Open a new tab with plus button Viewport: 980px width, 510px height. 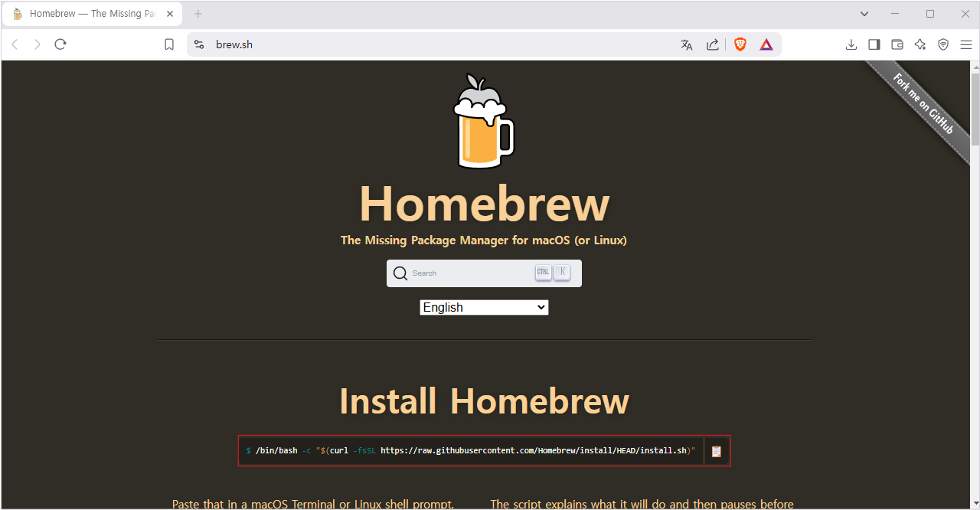(198, 14)
